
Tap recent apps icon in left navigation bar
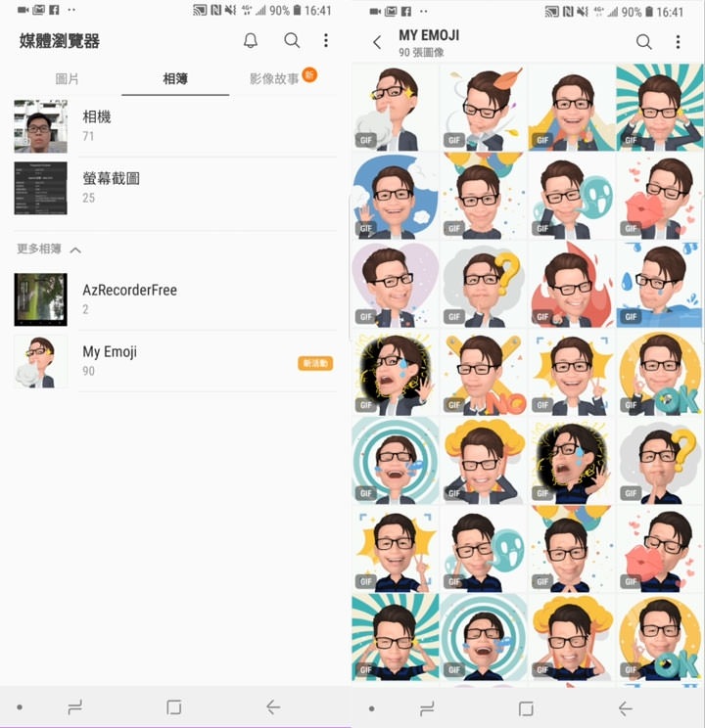coord(75,707)
